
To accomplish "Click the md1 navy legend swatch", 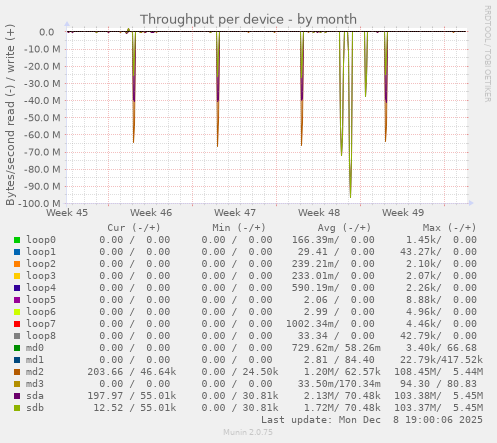I will (17, 360).
